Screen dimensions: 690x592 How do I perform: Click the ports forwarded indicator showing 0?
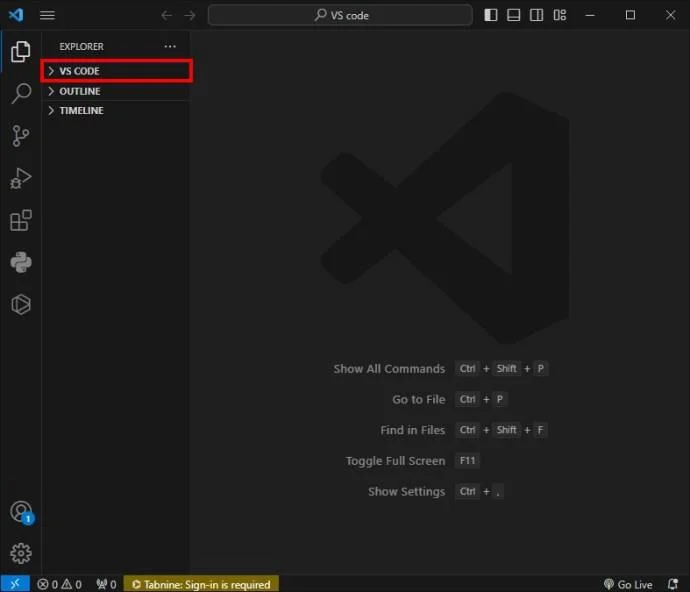click(106, 585)
